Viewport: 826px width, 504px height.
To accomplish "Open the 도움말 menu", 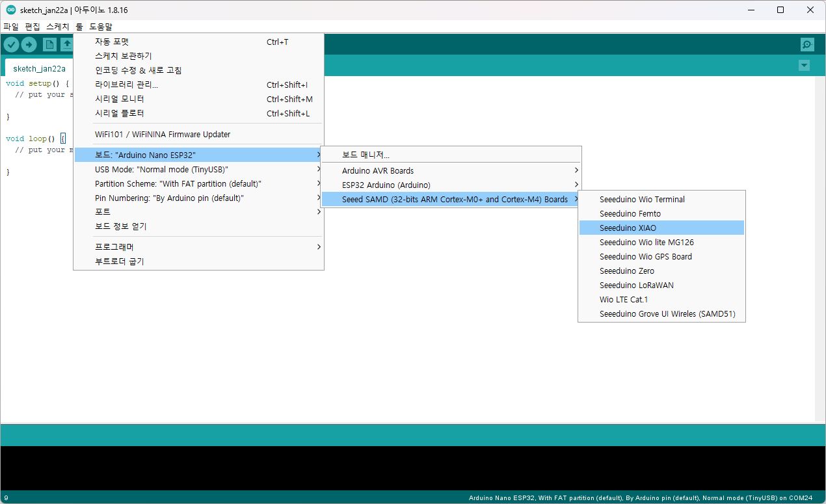I will pos(101,27).
